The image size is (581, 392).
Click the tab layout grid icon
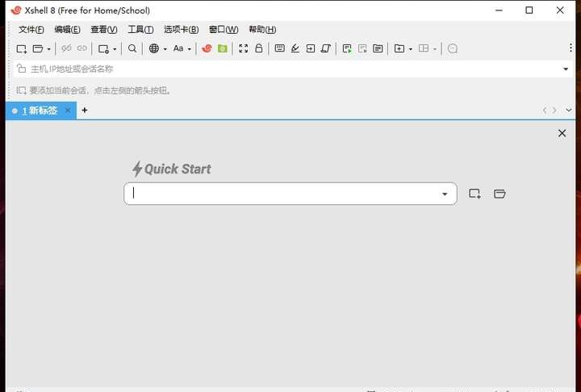tap(424, 48)
